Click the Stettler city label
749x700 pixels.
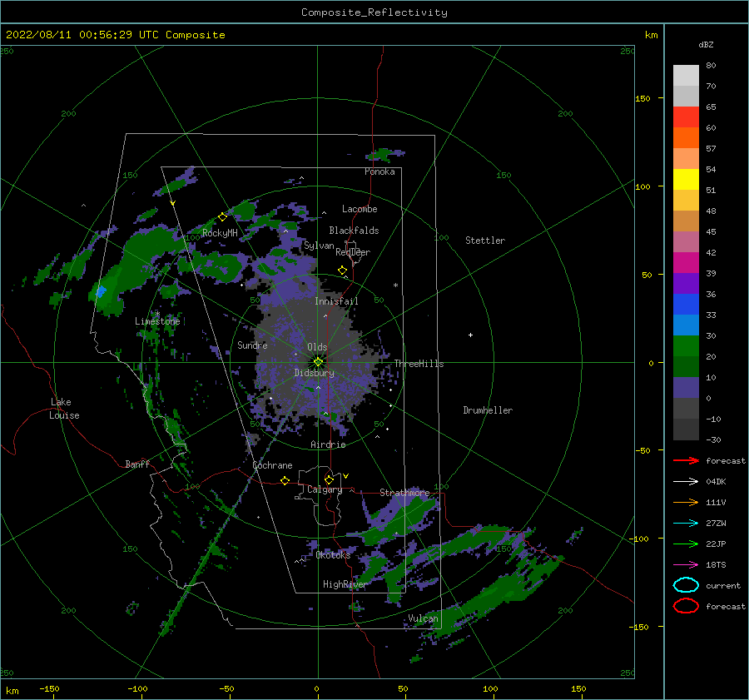coord(485,241)
